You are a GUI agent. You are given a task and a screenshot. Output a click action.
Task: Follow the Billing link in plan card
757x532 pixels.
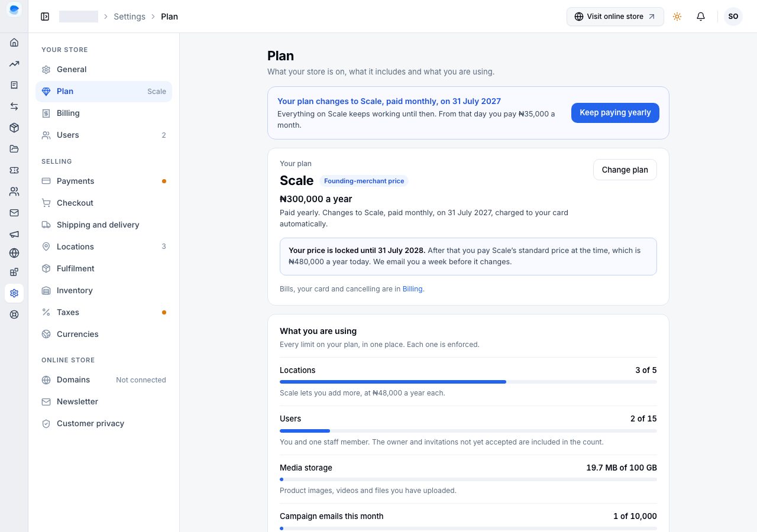(412, 289)
